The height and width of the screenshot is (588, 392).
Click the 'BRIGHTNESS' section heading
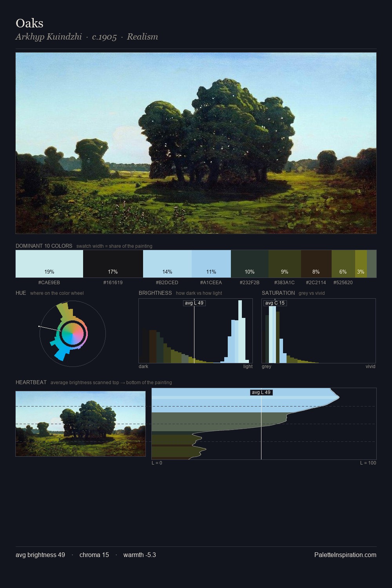(x=155, y=293)
